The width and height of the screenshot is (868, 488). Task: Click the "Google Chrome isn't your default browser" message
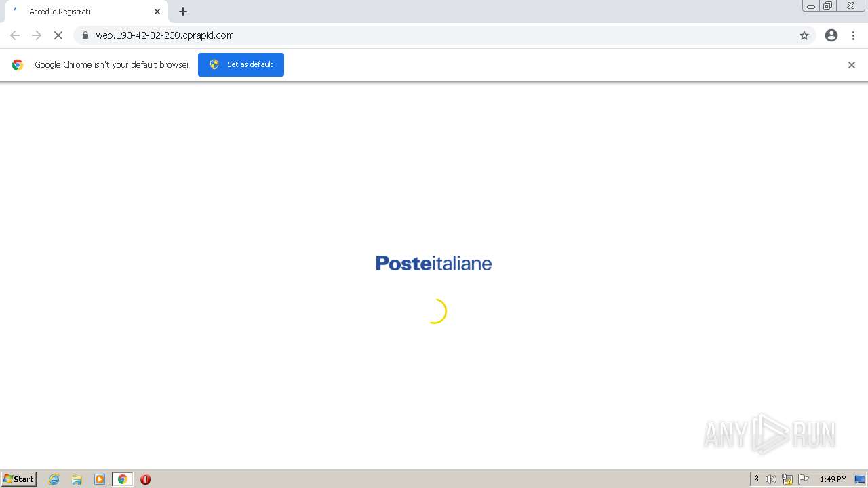click(112, 65)
